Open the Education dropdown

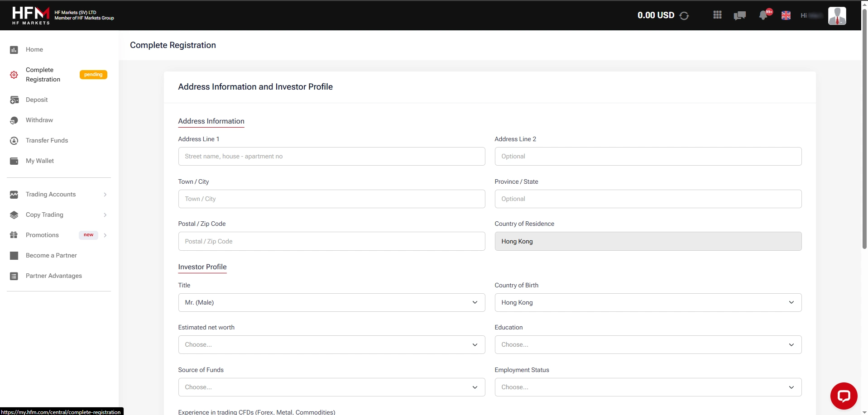pos(647,344)
